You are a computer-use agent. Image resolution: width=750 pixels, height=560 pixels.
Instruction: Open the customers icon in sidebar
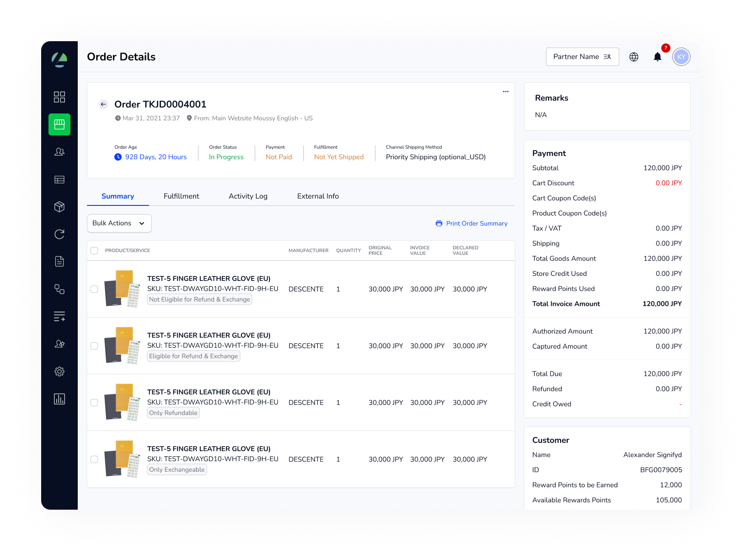coord(59,152)
